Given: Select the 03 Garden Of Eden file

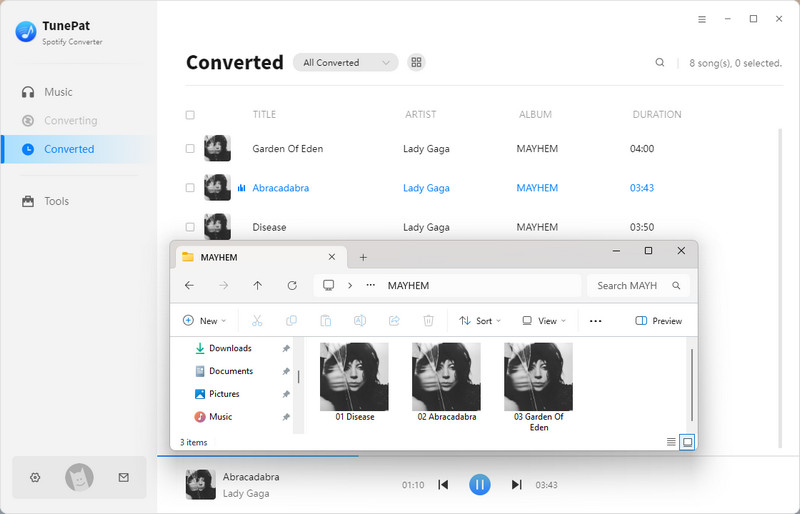Looking at the screenshot, I should tap(538, 387).
